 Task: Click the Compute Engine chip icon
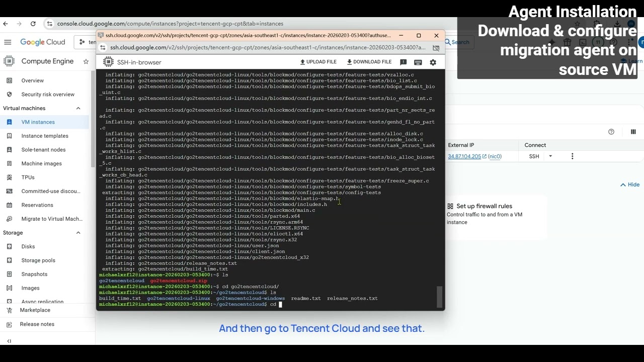pos(9,61)
